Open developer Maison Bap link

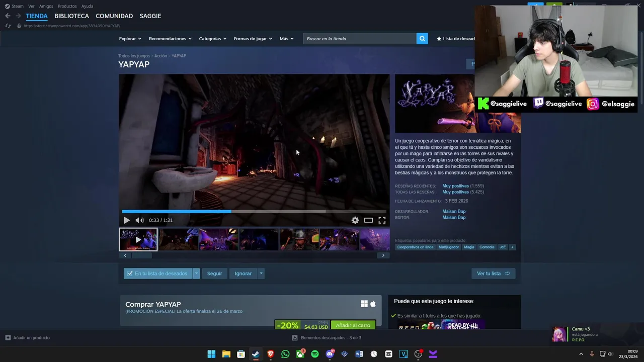coord(454,212)
